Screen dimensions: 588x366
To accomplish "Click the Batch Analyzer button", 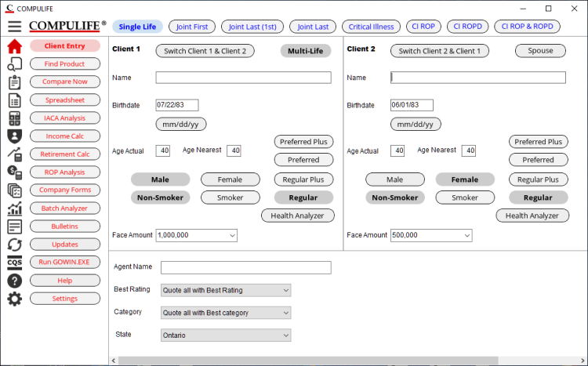I will [65, 208].
